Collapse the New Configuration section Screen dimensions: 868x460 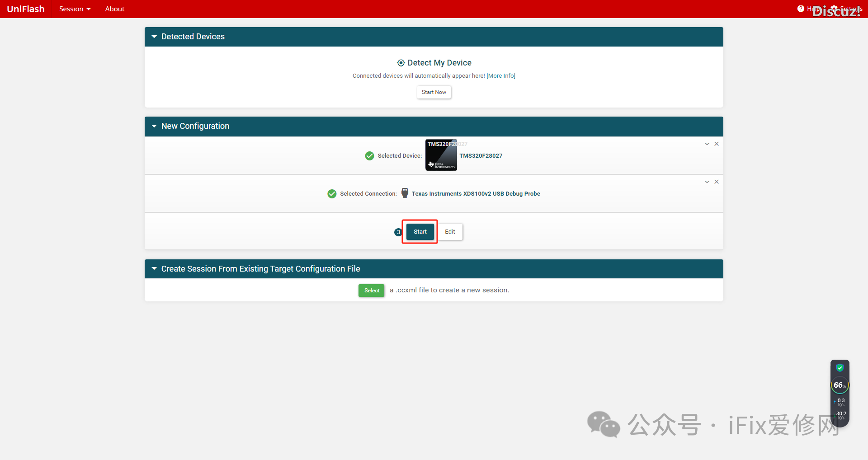click(x=154, y=126)
